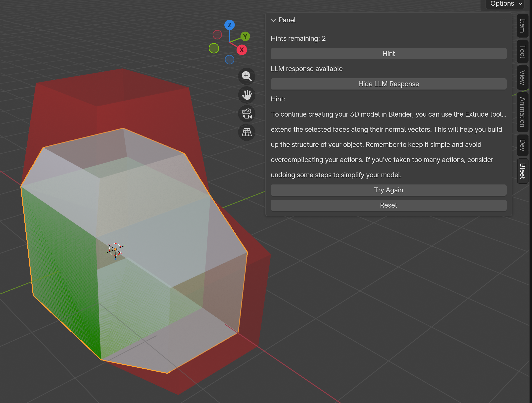Click the blue Z axis gizmo

(229, 25)
